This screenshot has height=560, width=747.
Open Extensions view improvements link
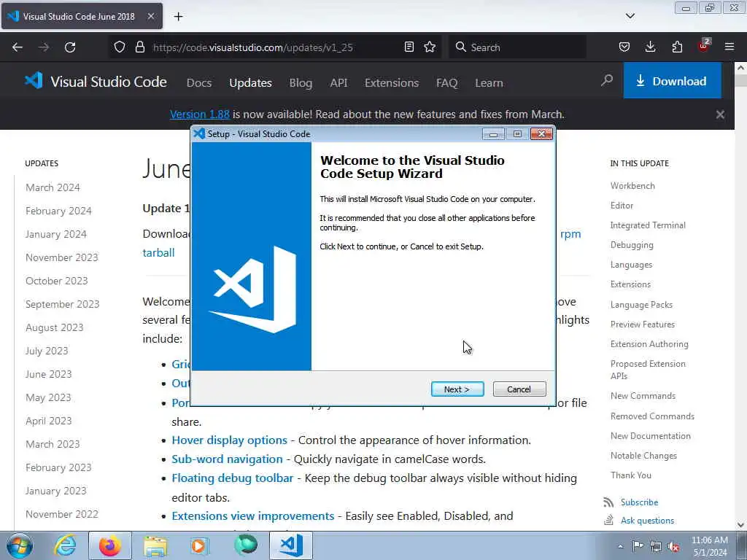(253, 516)
